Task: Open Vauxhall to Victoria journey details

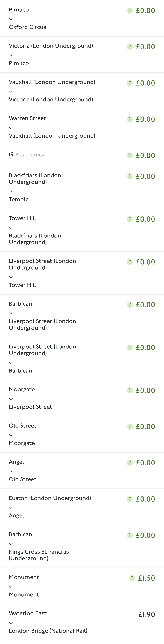Action: click(82, 91)
